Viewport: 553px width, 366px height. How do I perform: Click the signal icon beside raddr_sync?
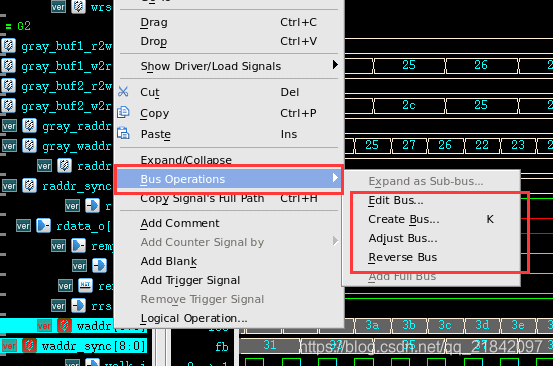click(x=30, y=185)
